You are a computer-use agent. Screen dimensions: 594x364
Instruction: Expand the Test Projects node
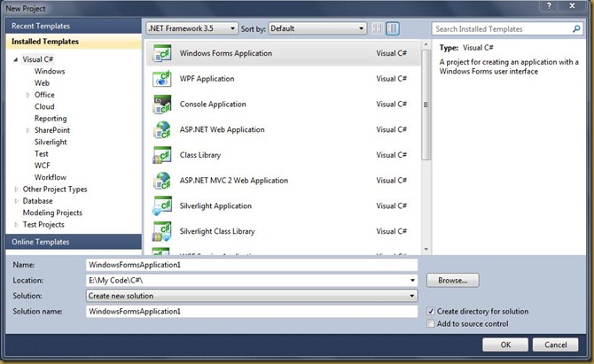pos(16,224)
